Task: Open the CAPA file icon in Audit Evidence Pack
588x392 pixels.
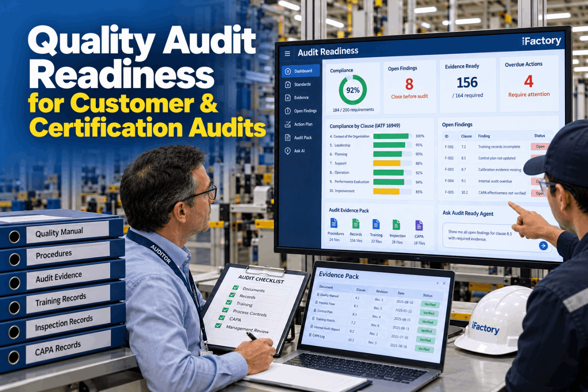Action: [x=419, y=225]
